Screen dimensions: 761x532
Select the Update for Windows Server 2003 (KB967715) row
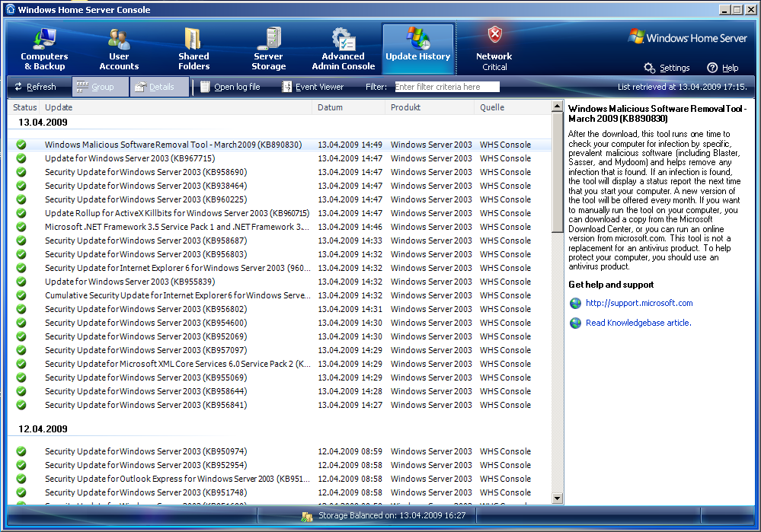coord(279,158)
